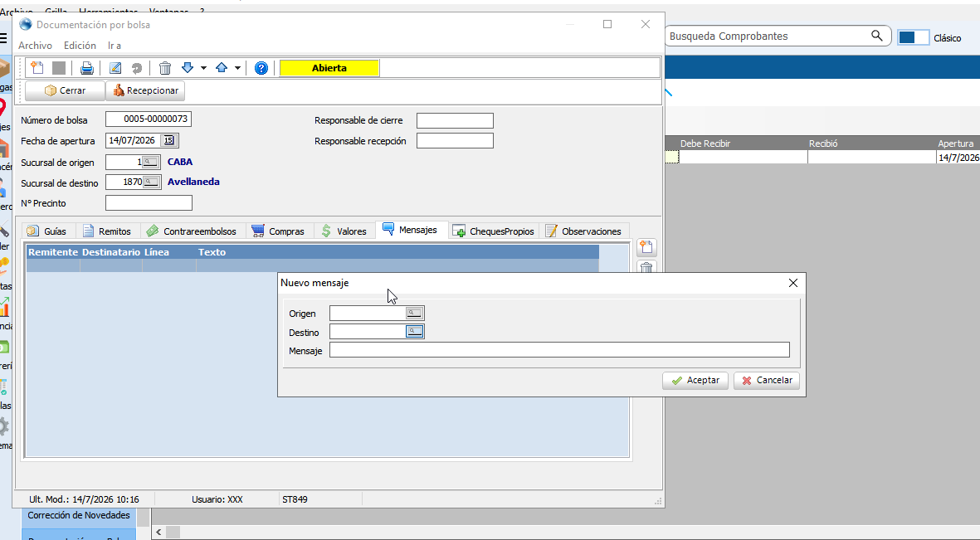
Task: Click the Recepcionar button
Action: (x=145, y=90)
